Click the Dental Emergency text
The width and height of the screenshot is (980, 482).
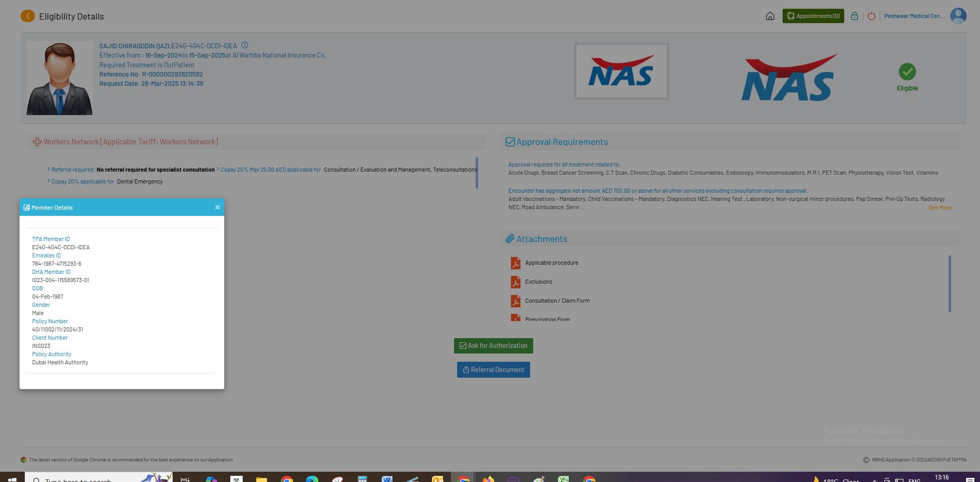point(140,181)
